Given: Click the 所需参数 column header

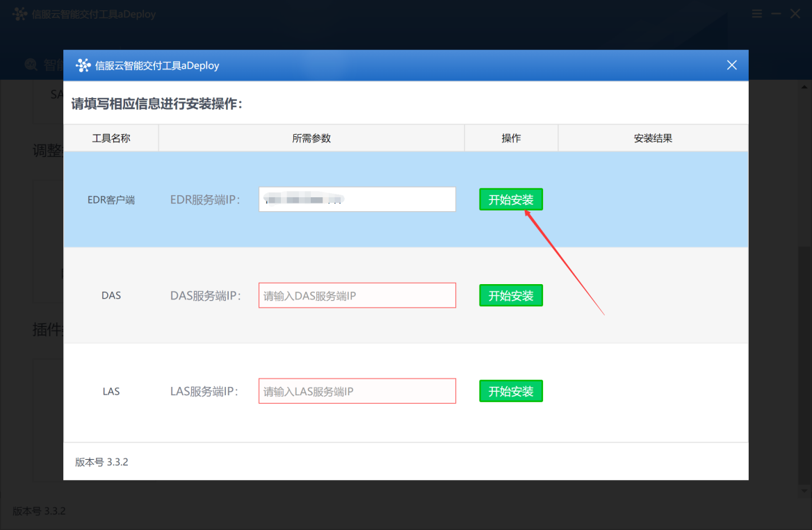Looking at the screenshot, I should (311, 138).
